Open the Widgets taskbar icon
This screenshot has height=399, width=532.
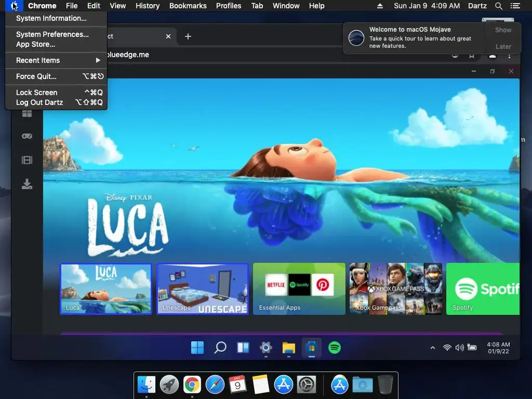coord(243,348)
